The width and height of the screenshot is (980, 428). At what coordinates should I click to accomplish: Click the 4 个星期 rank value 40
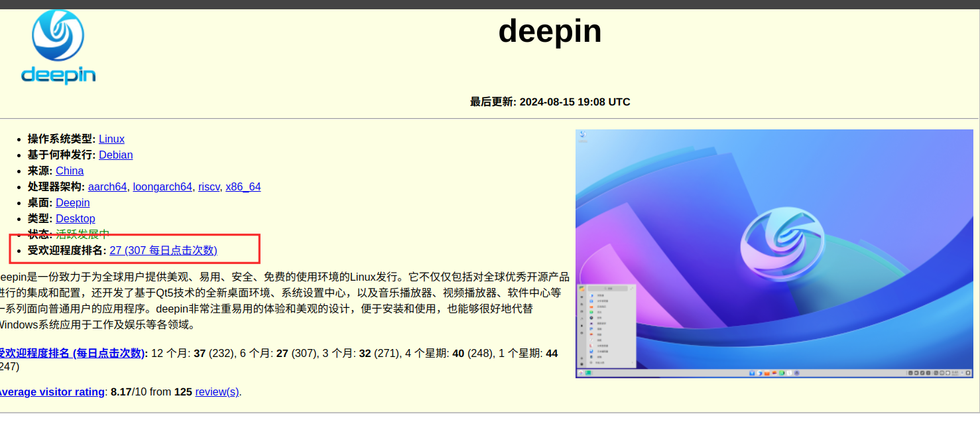click(x=458, y=353)
